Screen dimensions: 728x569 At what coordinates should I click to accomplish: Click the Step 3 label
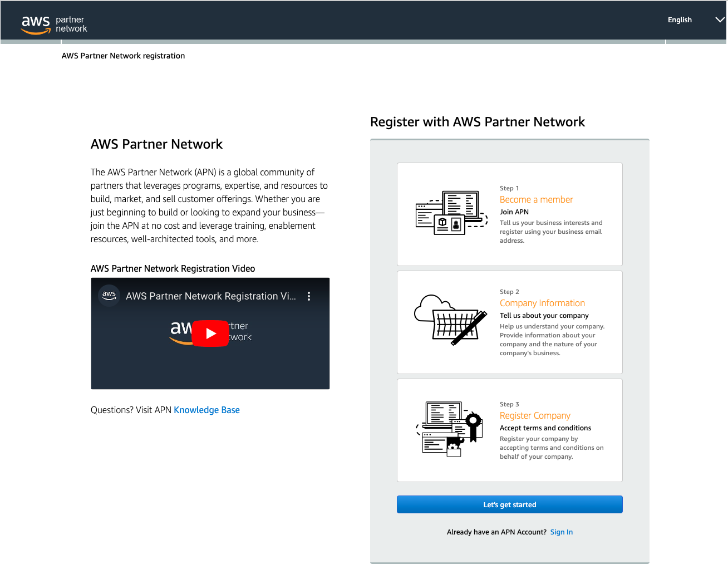(509, 404)
